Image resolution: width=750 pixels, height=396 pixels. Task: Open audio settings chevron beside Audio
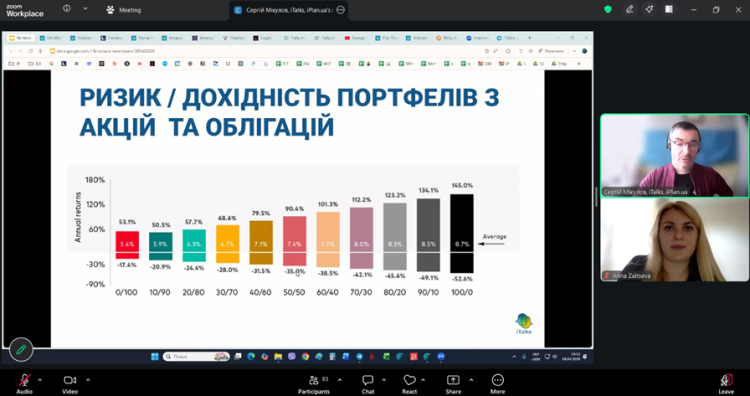click(40, 380)
